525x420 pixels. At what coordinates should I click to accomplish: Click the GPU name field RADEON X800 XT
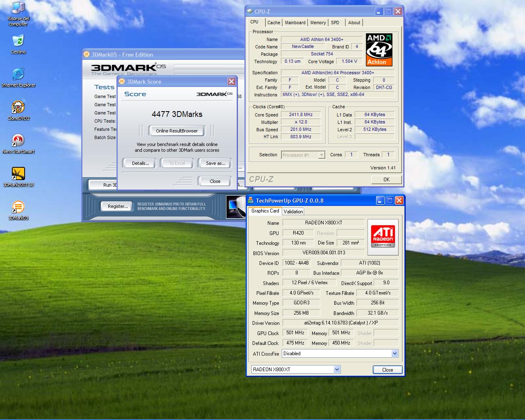pos(324,223)
